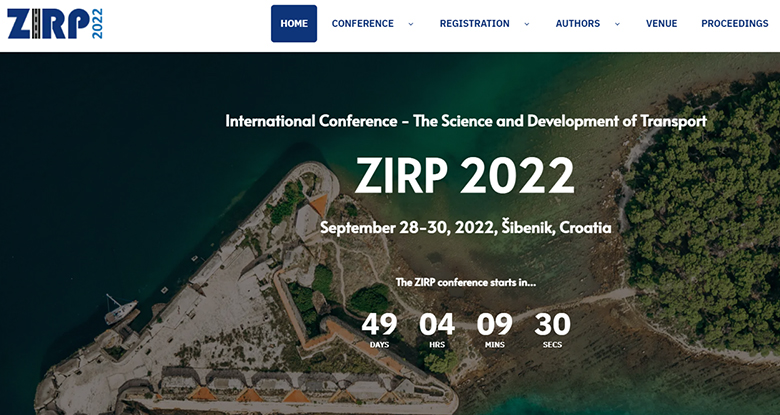Open the Conference menu item
Image resolution: width=780 pixels, height=415 pixels.
[x=363, y=23]
